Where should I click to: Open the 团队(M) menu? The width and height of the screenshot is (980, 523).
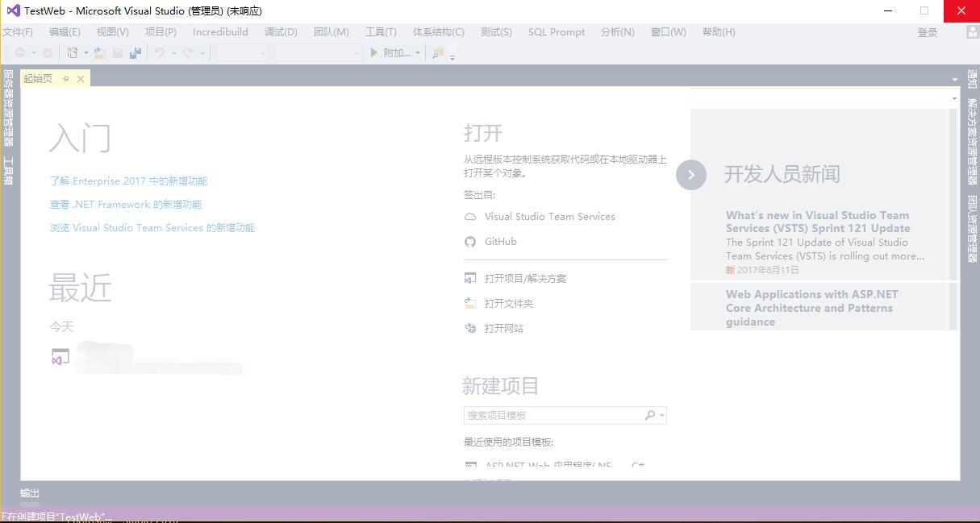point(331,32)
